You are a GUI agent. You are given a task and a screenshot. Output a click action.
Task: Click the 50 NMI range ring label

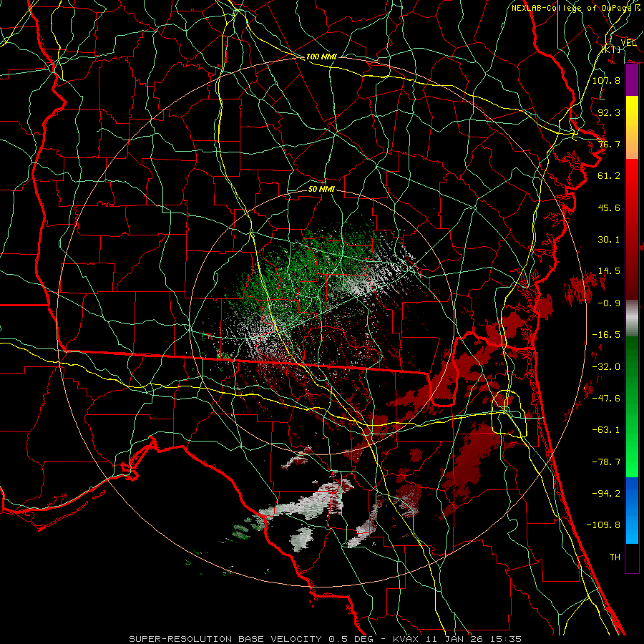(321, 189)
